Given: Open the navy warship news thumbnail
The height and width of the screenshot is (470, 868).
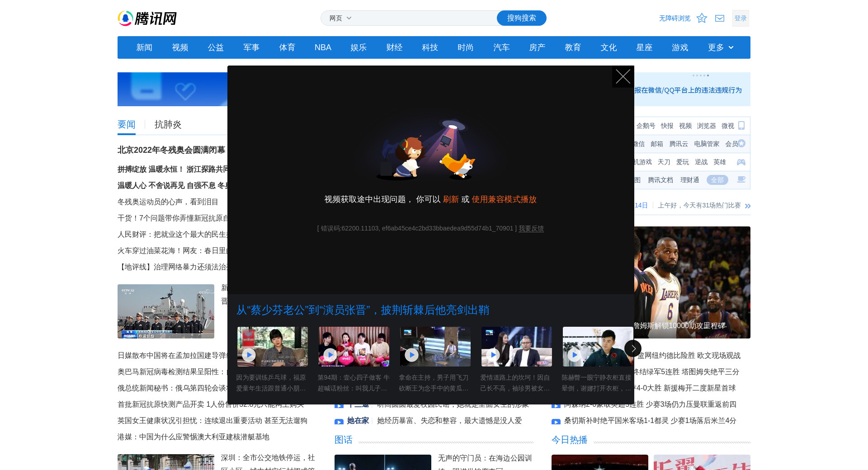Looking at the screenshot, I should (x=166, y=311).
